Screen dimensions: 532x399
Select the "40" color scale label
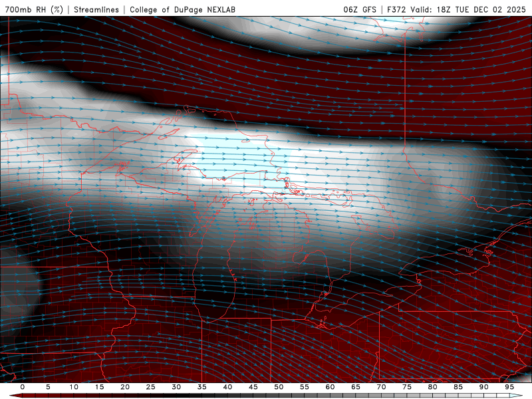[x=227, y=387]
